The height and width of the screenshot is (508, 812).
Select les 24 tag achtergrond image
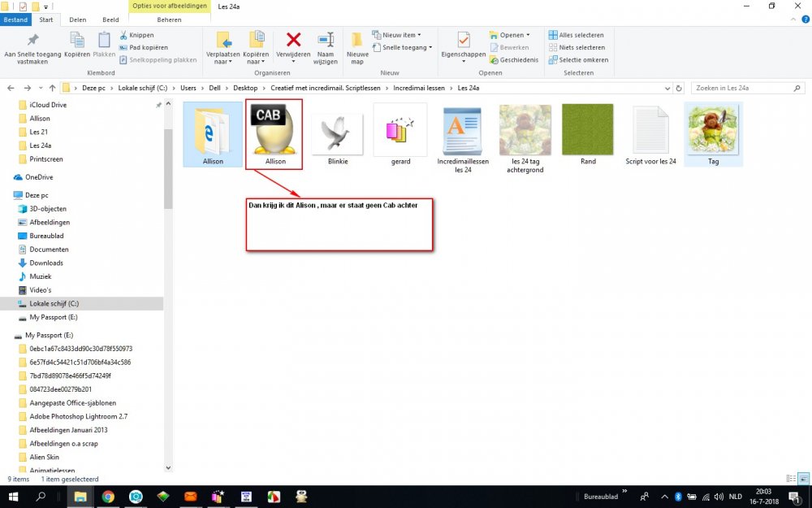(x=525, y=138)
